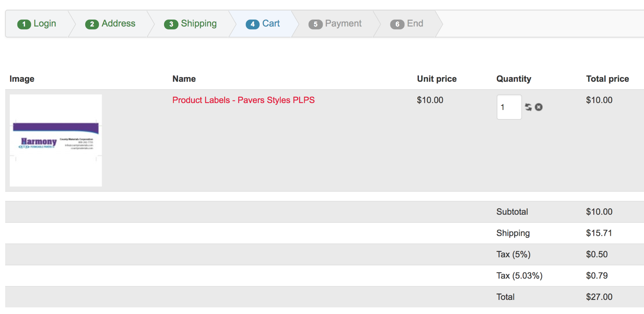The width and height of the screenshot is (644, 314).
Task: Click the step 5 Payment badge
Action: pos(315,24)
